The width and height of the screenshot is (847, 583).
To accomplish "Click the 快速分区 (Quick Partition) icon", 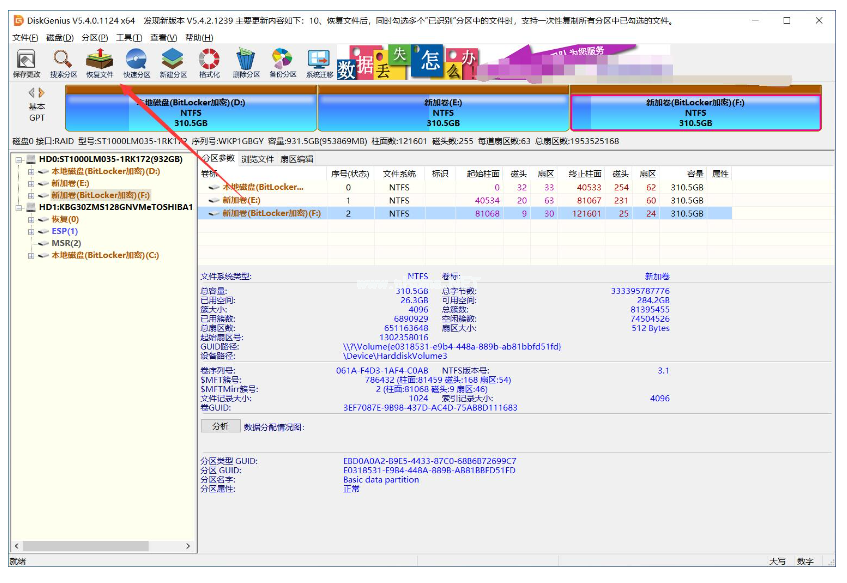I will pyautogui.click(x=136, y=63).
